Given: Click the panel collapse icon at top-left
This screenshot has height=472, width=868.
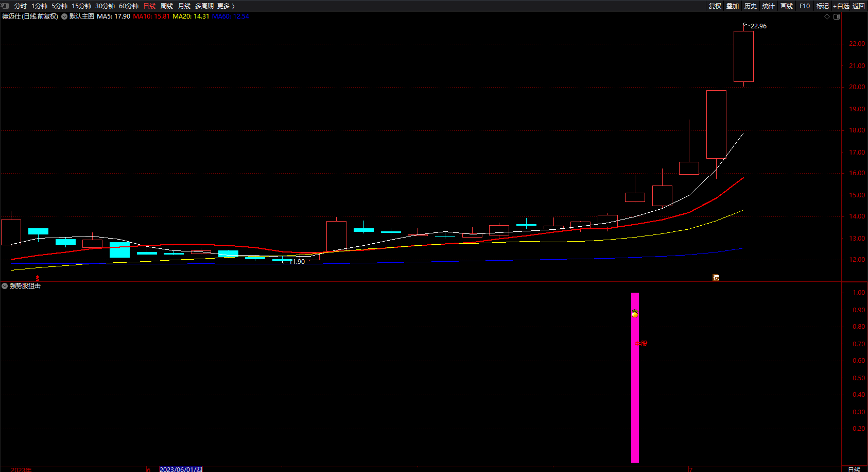Looking at the screenshot, I should [x=5, y=6].
